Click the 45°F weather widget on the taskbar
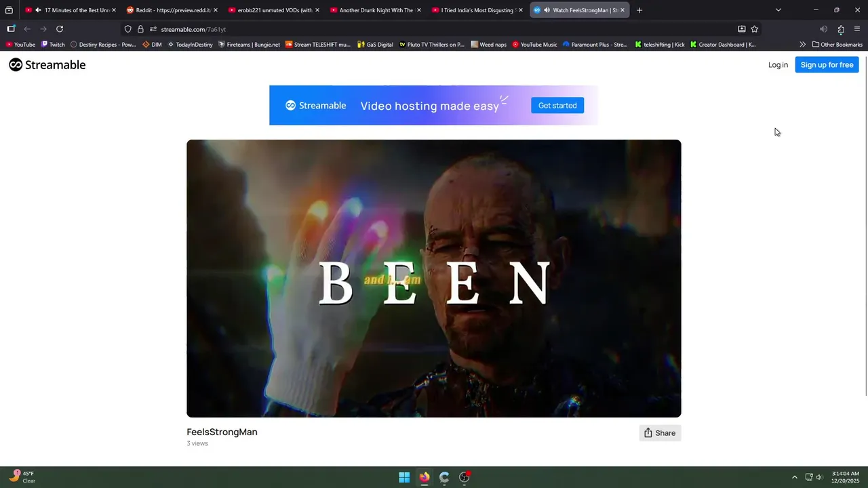 coord(22,477)
